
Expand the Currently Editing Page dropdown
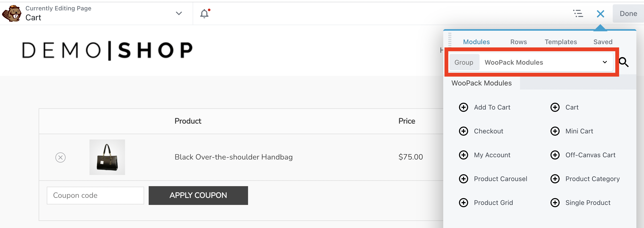coord(179,14)
